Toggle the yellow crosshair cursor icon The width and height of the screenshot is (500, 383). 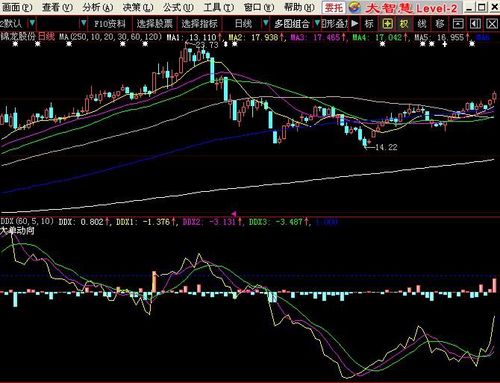(387, 23)
